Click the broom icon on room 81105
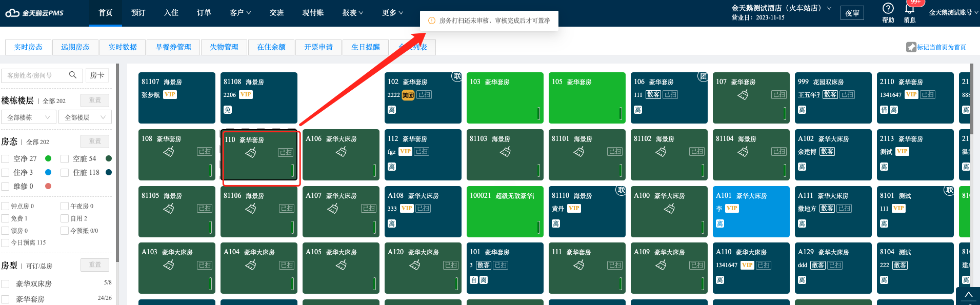Image resolution: width=980 pixels, height=305 pixels. (169, 209)
